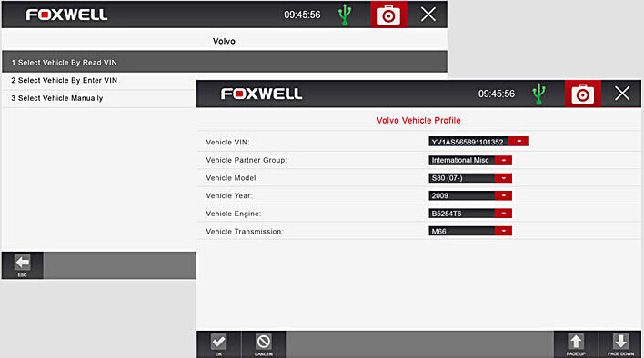This screenshot has width=644, height=358.
Task: Click the International Misc value field
Action: pos(462,160)
